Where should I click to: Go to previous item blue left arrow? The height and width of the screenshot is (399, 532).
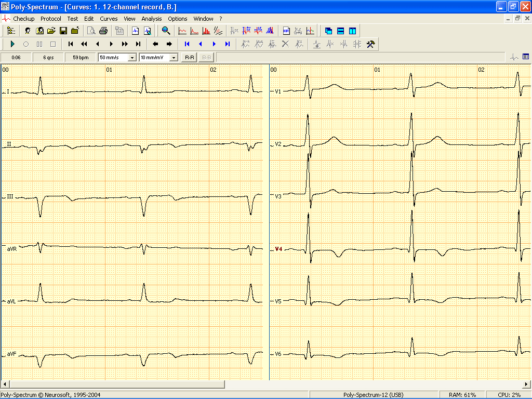pyautogui.click(x=201, y=44)
